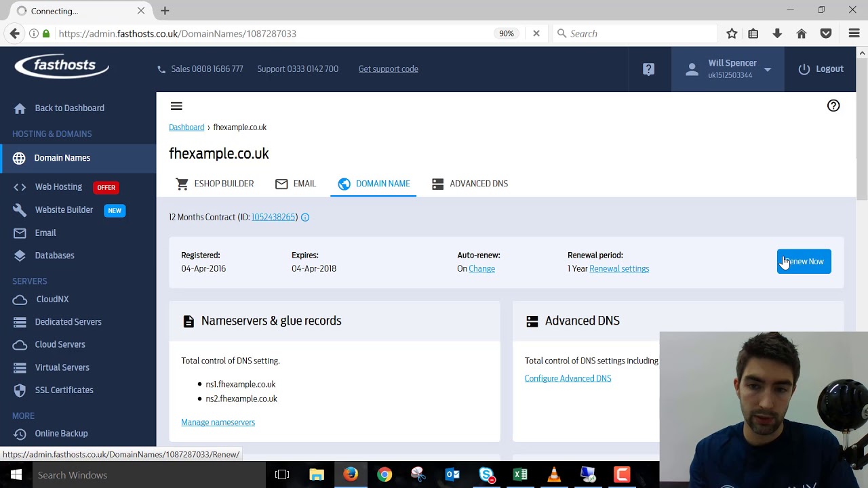The height and width of the screenshot is (488, 868).
Task: Open Firefox downloads arrow icon
Action: point(777,33)
